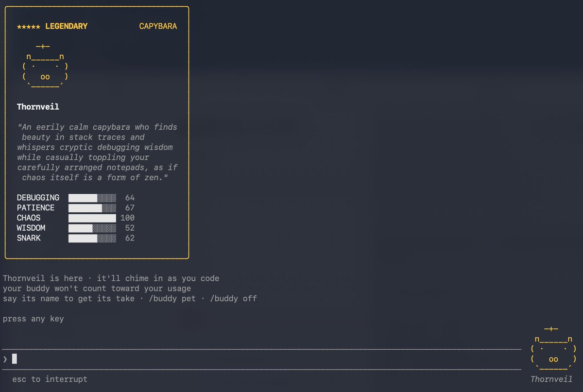Click the prompt chevron symbol
This screenshot has width=583, height=392.
tap(5, 359)
